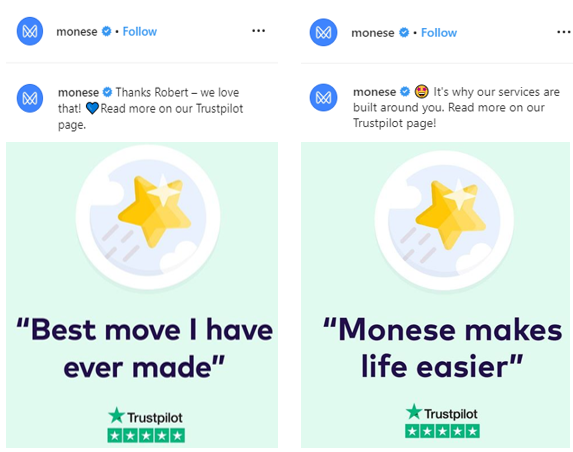Open the 'Best move I have ever made' image
Screen dimensions: 573x452
point(142,295)
